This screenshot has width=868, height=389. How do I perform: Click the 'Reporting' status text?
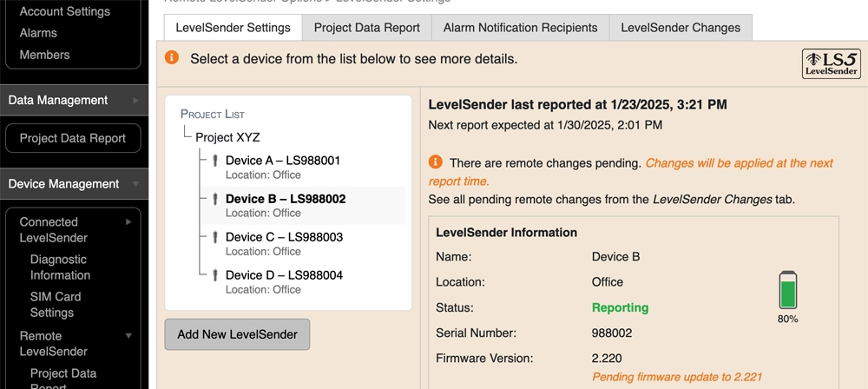coord(620,307)
